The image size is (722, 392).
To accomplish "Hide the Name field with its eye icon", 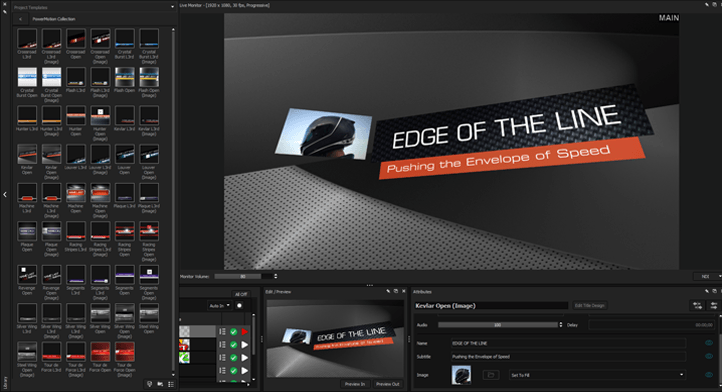I will point(709,343).
